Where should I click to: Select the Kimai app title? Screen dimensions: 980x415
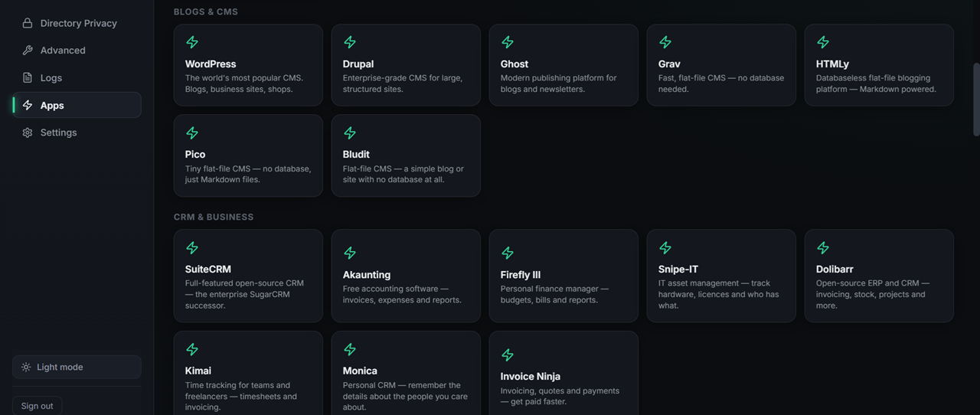tap(198, 371)
